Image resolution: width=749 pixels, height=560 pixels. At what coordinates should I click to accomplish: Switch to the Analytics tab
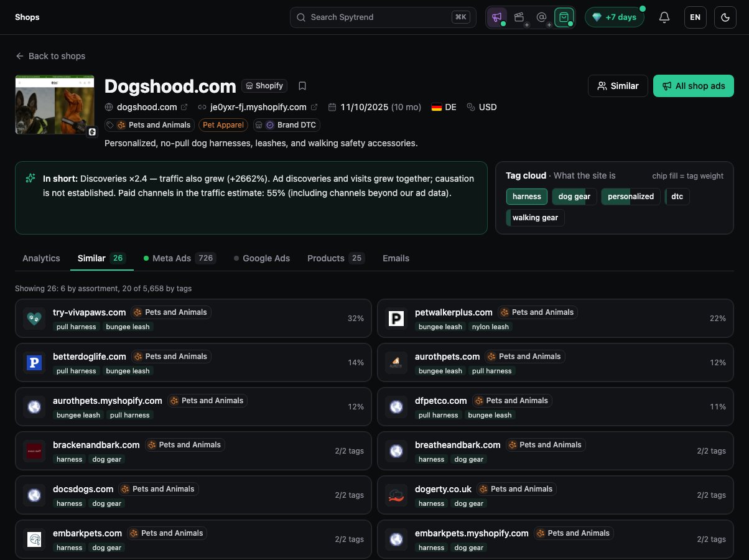(x=41, y=258)
